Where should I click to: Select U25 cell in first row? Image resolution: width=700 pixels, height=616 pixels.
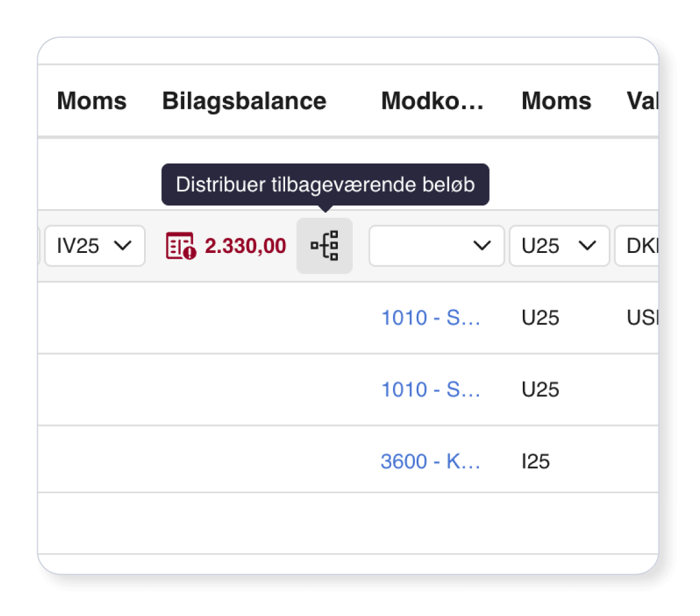click(x=540, y=318)
